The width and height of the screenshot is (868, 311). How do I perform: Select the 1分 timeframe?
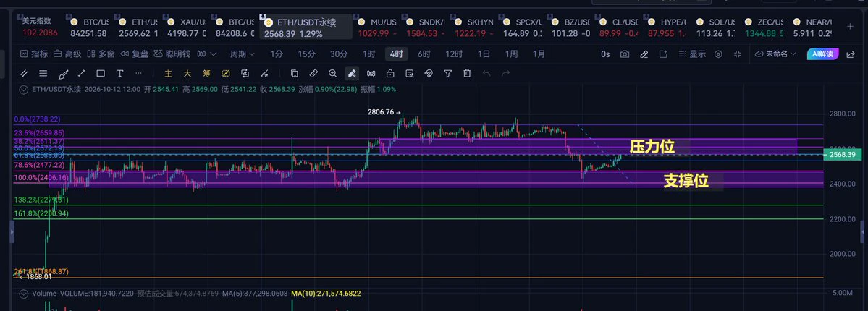[277, 54]
